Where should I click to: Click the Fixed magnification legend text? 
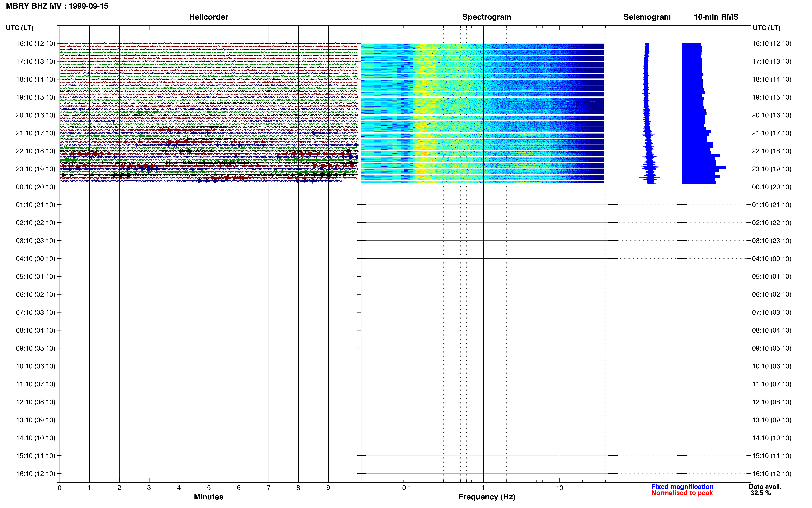(x=682, y=486)
